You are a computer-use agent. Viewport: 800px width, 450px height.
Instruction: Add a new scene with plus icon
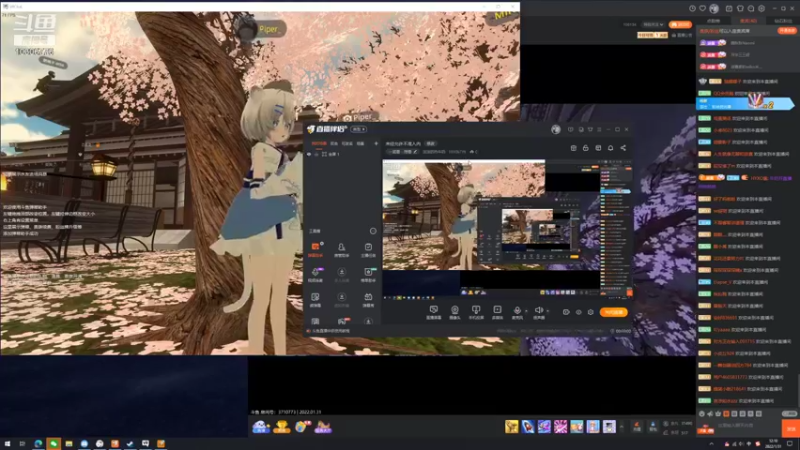pyautogui.click(x=376, y=144)
